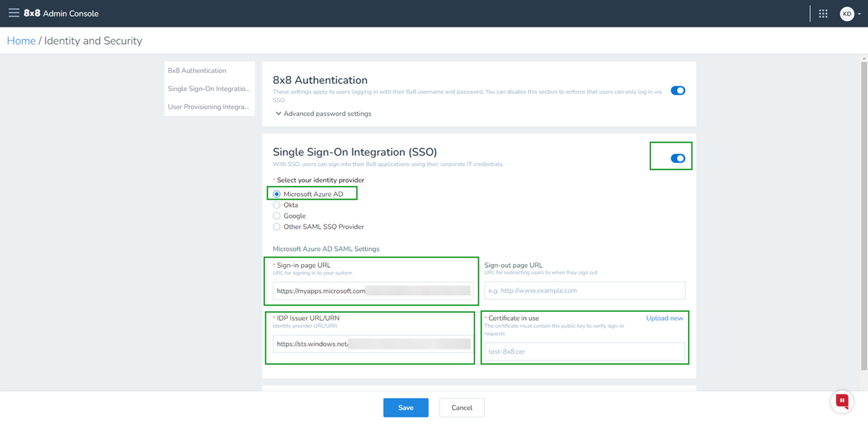Image resolution: width=868 pixels, height=424 pixels.
Task: Switch to User Provisioning Integration section
Action: tap(208, 106)
